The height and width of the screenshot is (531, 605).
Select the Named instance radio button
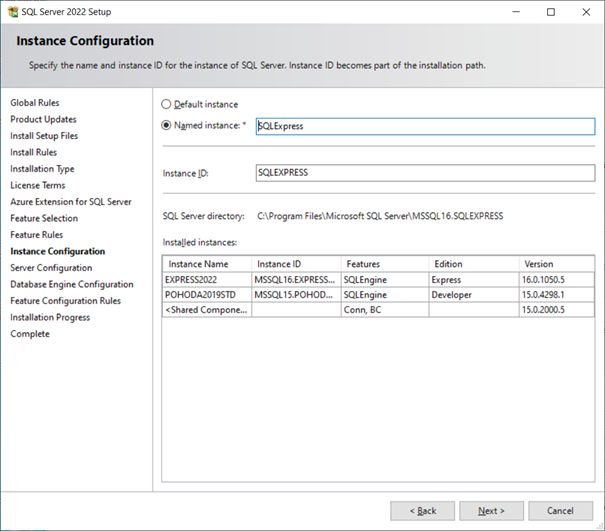(x=166, y=125)
